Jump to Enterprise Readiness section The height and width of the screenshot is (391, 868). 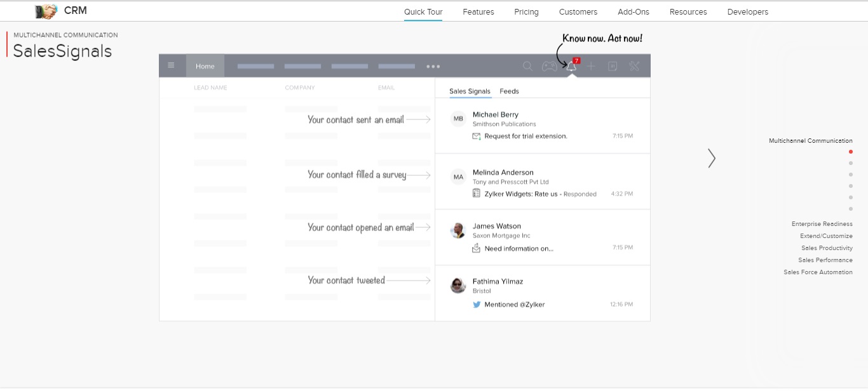click(822, 224)
